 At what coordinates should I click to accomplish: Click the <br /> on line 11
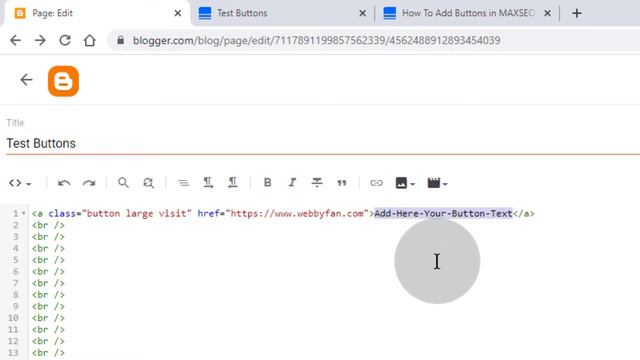pos(48,329)
